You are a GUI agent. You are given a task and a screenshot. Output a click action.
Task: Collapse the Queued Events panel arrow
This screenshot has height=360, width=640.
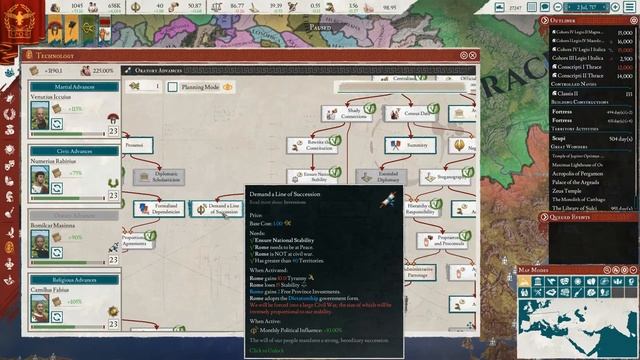pyautogui.click(x=544, y=217)
